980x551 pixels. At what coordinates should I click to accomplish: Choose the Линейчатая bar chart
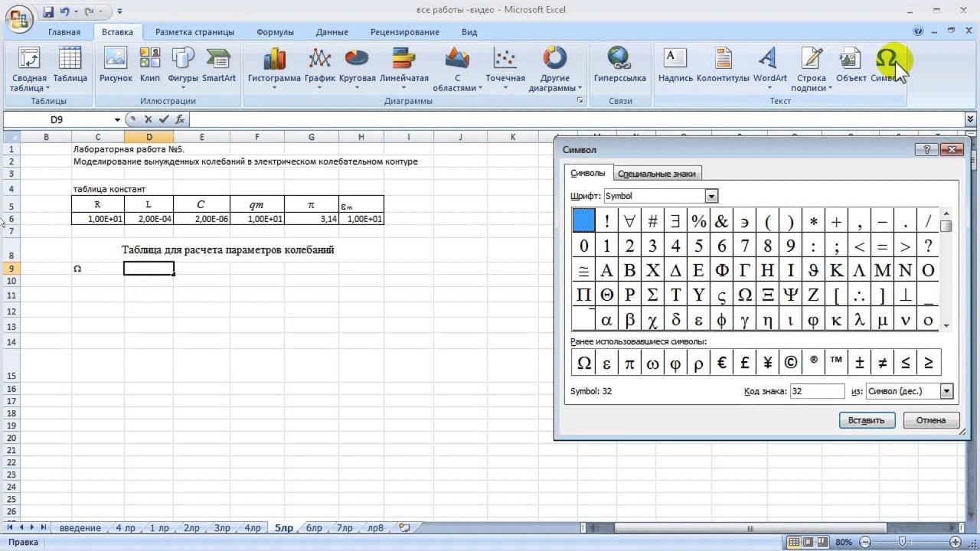coord(404,69)
